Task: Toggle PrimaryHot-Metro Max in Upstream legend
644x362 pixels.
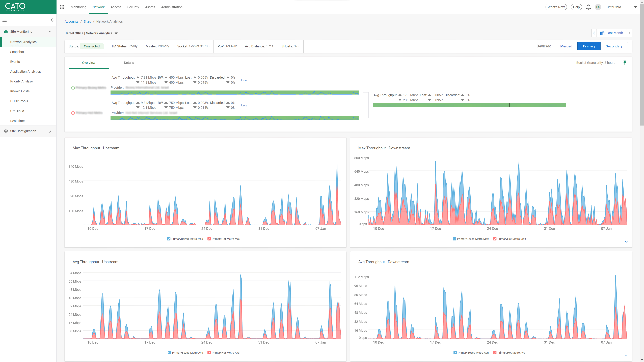Action: (209, 239)
